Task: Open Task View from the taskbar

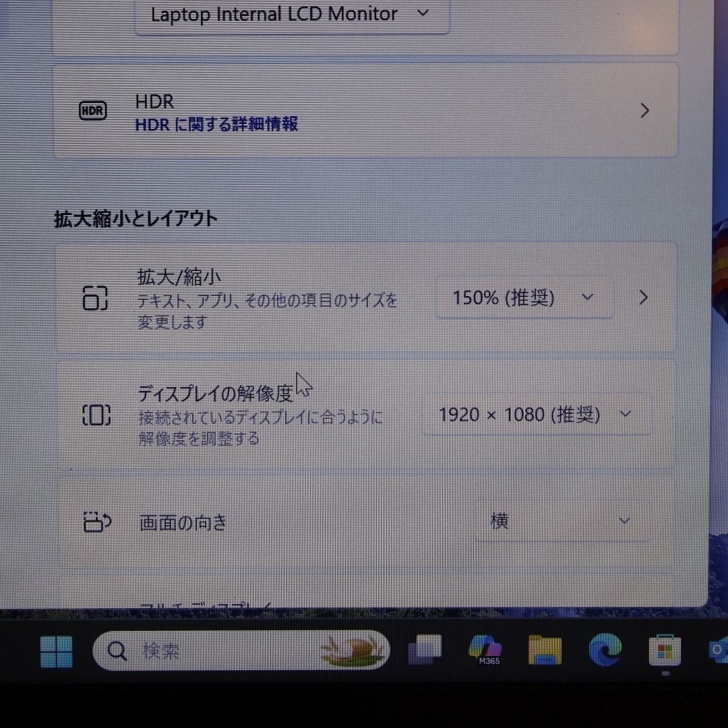Action: pyautogui.click(x=425, y=650)
